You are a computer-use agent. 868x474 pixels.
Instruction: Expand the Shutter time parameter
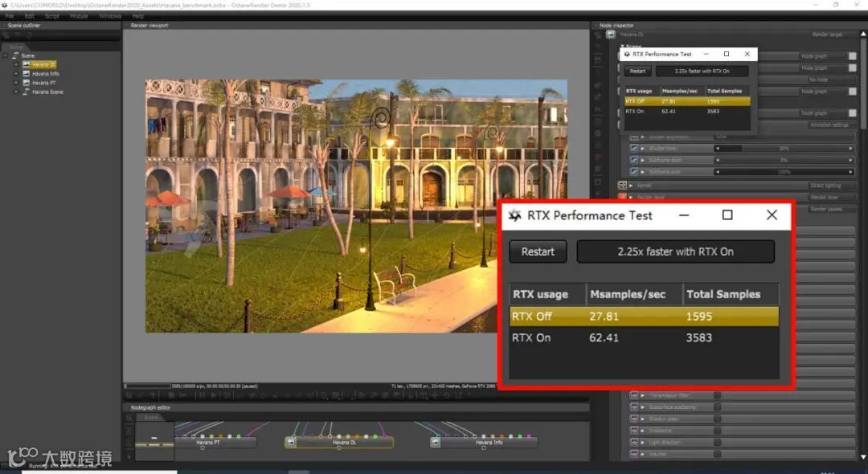[643, 149]
